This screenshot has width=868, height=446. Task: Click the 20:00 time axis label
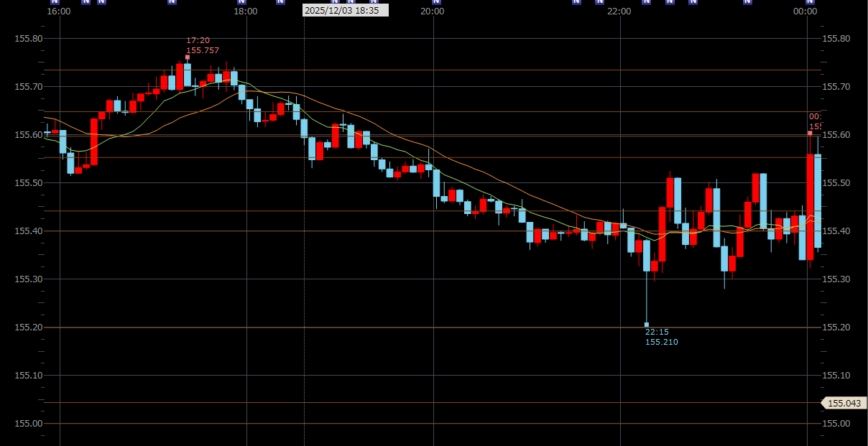pyautogui.click(x=432, y=11)
